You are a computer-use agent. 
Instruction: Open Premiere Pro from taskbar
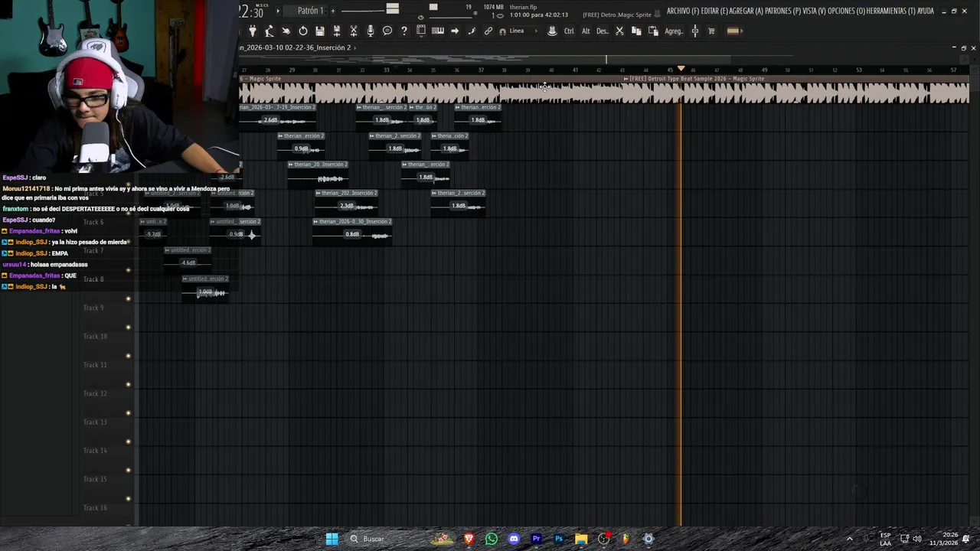point(537,539)
